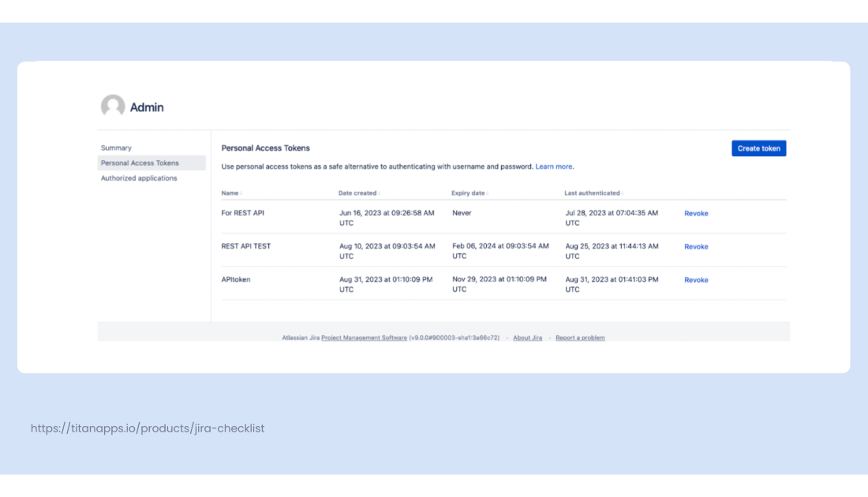
Task: Select "Summary" in the sidebar
Action: pos(116,148)
